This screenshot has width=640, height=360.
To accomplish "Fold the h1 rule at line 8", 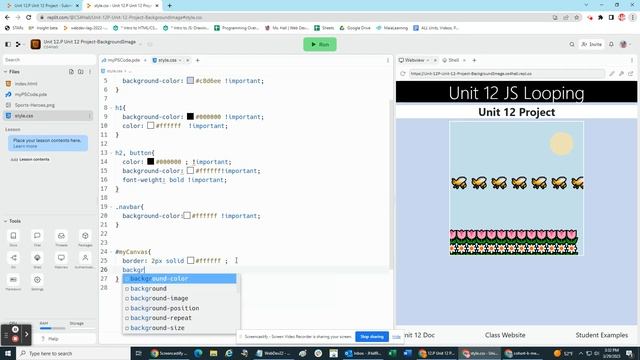I will tap(111, 108).
